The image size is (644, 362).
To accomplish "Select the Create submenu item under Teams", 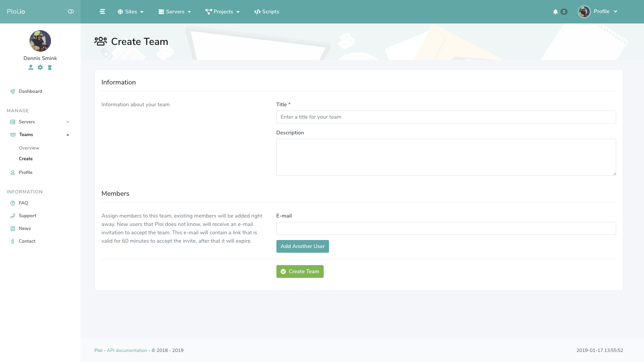I will [x=26, y=159].
